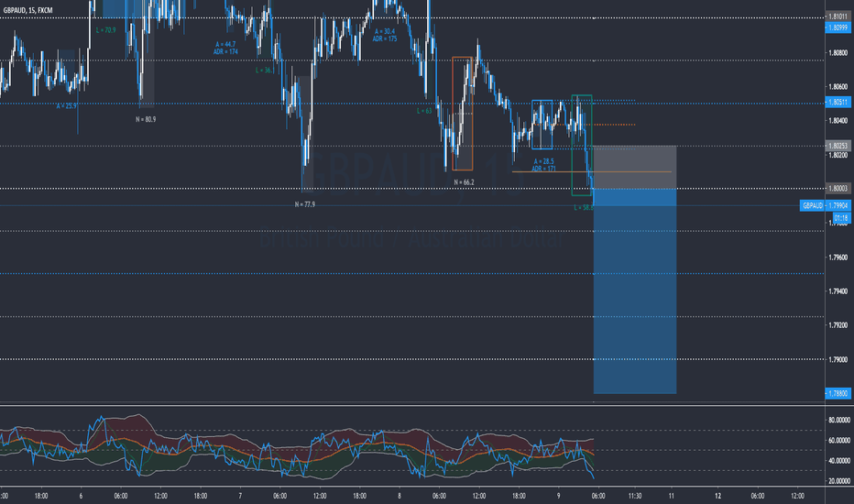
Task: Select the gray stop-loss zone of short position
Action: [635, 167]
